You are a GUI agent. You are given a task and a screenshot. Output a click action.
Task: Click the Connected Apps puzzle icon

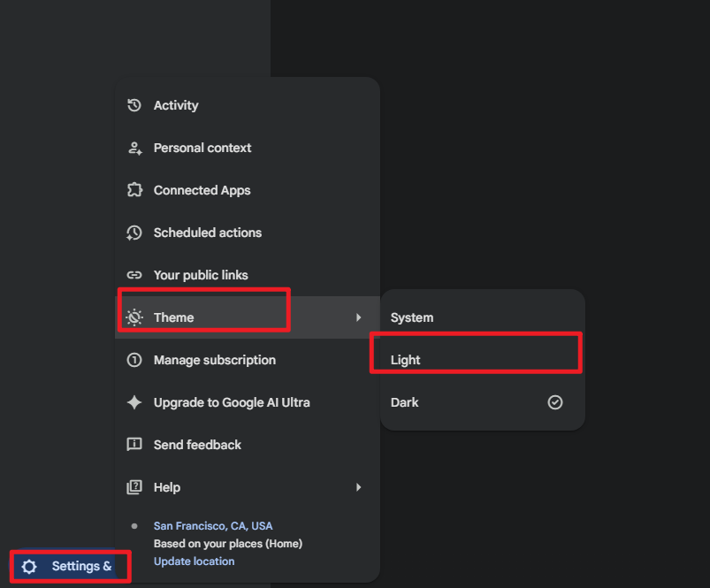tap(134, 190)
